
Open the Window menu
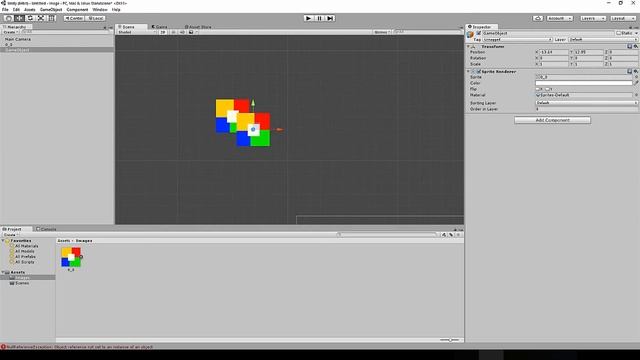point(100,9)
